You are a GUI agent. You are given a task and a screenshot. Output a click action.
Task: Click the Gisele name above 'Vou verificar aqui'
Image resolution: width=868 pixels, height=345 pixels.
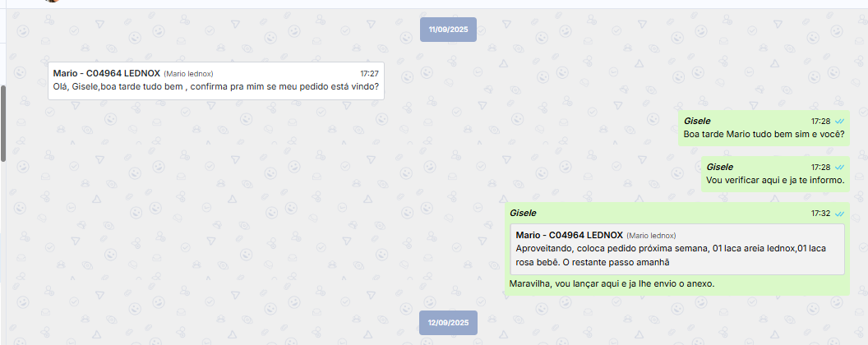pos(720,167)
